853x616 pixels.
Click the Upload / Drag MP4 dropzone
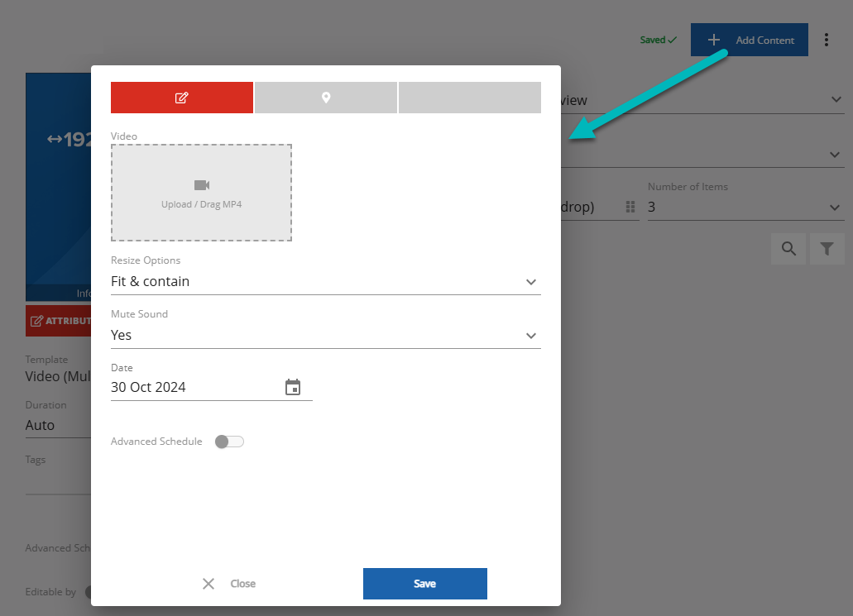tap(201, 193)
